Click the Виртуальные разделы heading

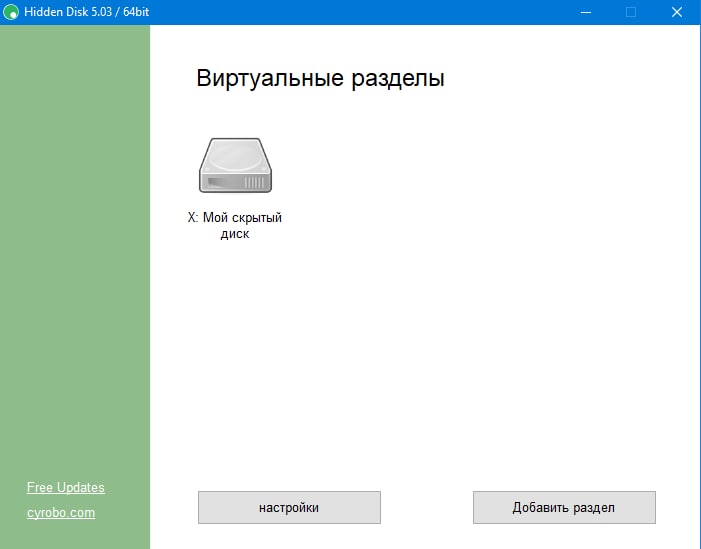[320, 78]
